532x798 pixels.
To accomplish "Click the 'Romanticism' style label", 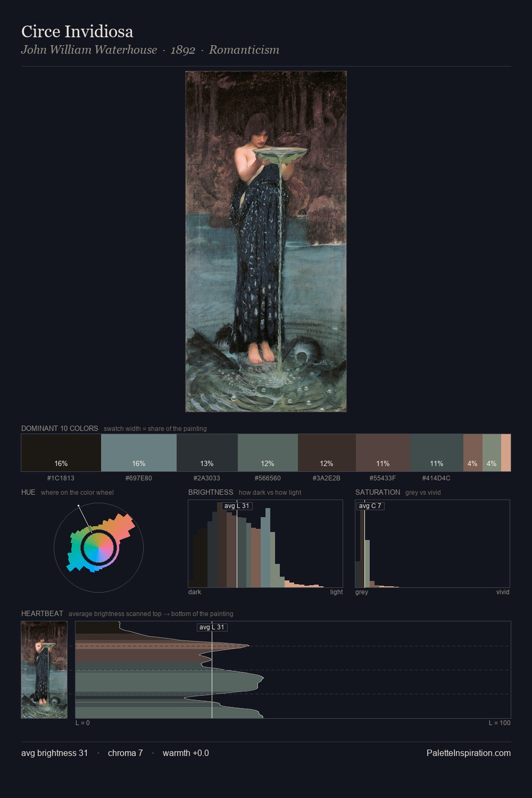I will (x=244, y=49).
